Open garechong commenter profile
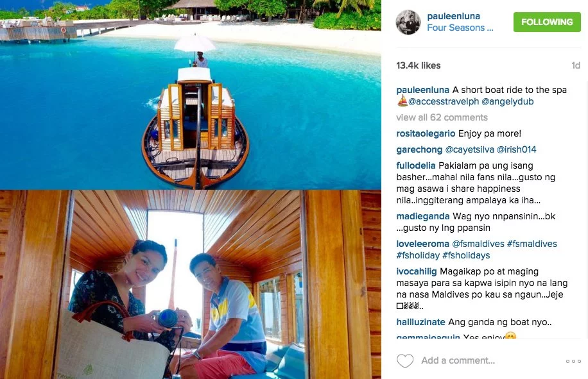588x379 pixels. click(419, 150)
